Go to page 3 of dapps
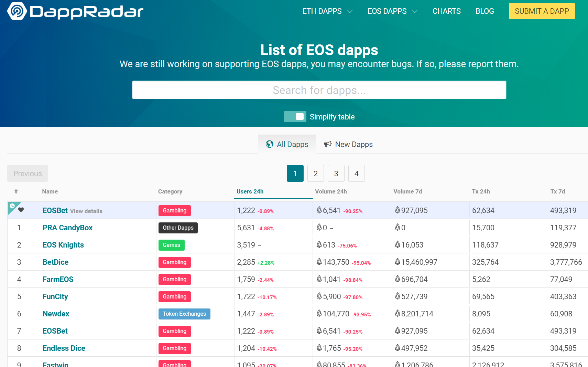Viewport: 588px width, 367px height. [x=336, y=174]
